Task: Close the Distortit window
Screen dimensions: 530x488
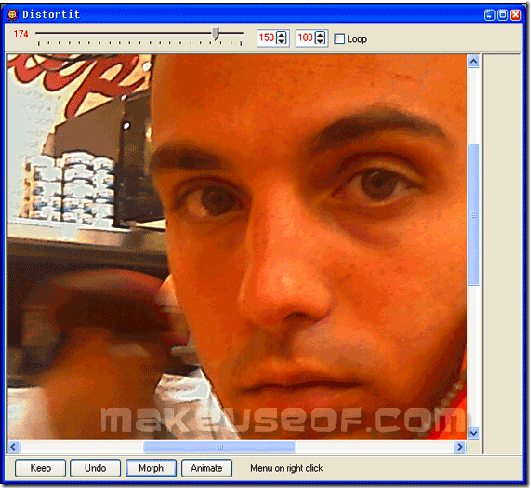Action: tap(515, 15)
